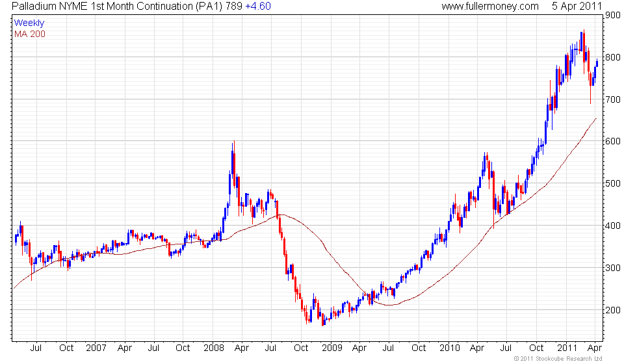Image resolution: width=637 pixels, height=364 pixels.
Task: Click the Oct label just before 2011
Action: [x=536, y=348]
